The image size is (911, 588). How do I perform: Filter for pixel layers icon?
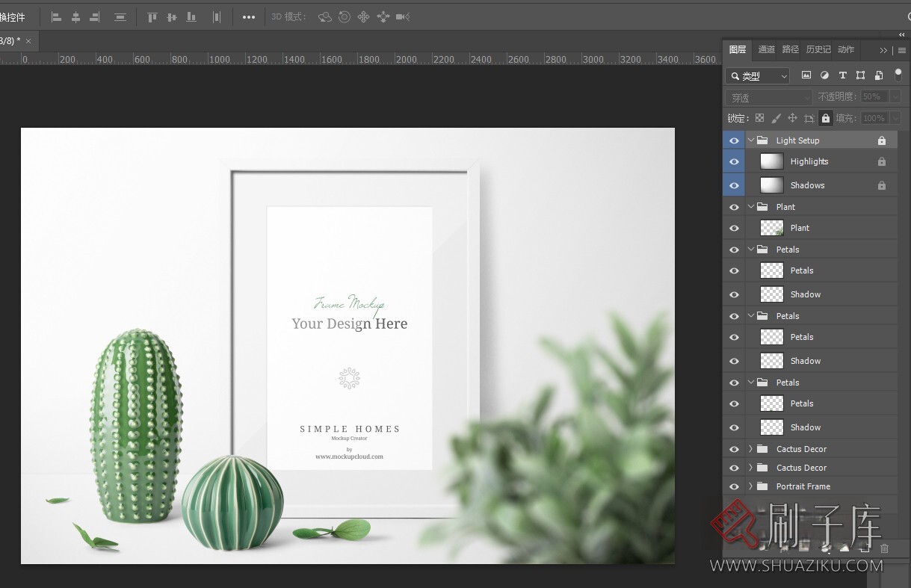click(806, 75)
